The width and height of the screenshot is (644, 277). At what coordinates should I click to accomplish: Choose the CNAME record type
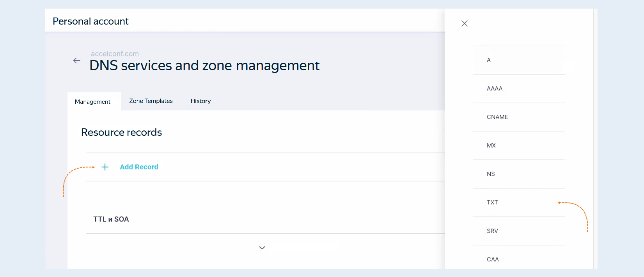pyautogui.click(x=519, y=117)
